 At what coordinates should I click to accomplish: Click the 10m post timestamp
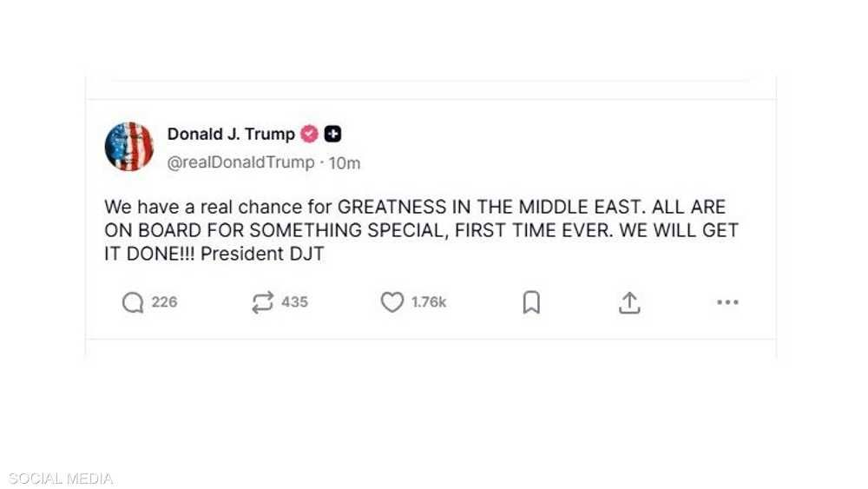point(346,162)
